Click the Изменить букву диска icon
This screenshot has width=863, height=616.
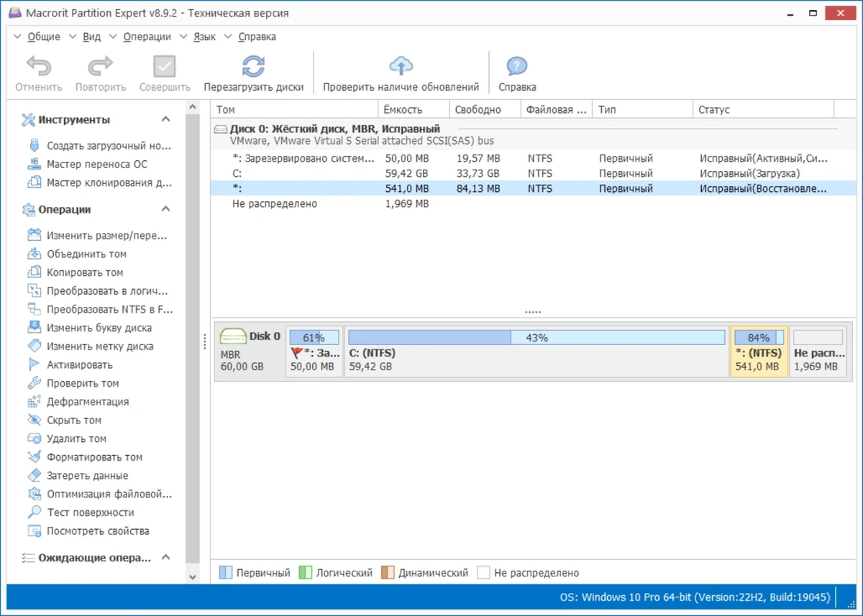(x=34, y=328)
